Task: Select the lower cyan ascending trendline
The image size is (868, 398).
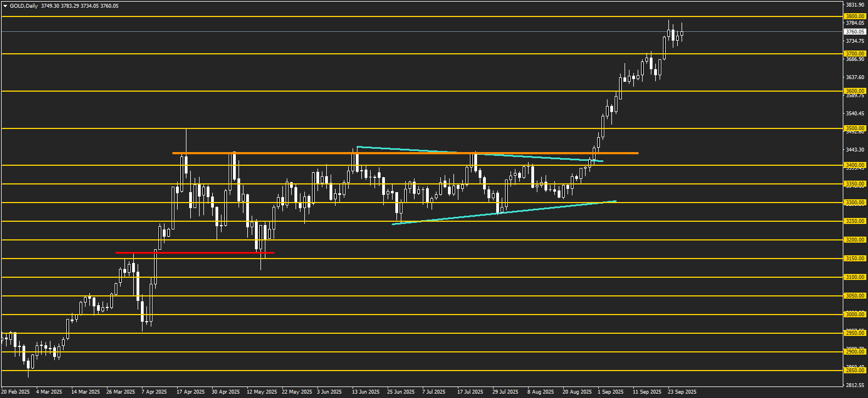Action: [504, 213]
